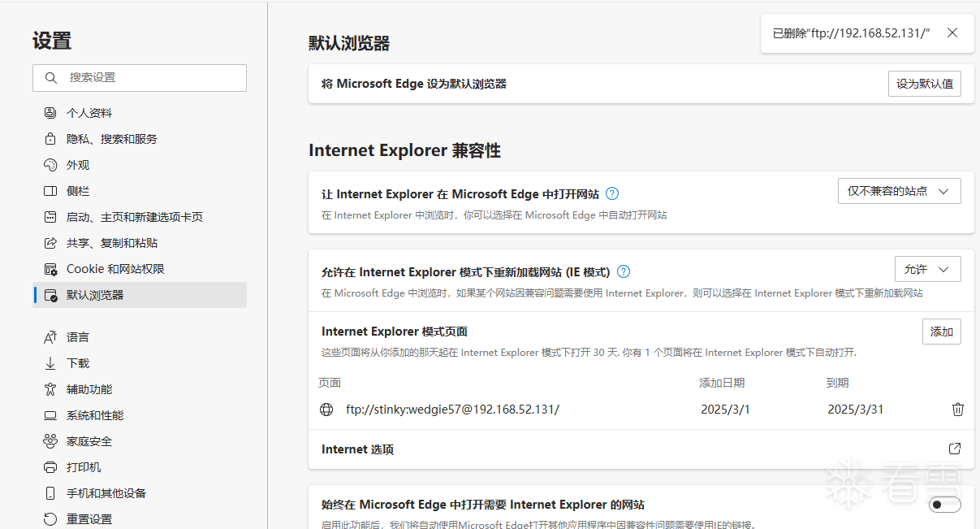Viewport: 980px width, 529px height.
Task: Click the 重置设置 reset icon
Action: pos(50,519)
